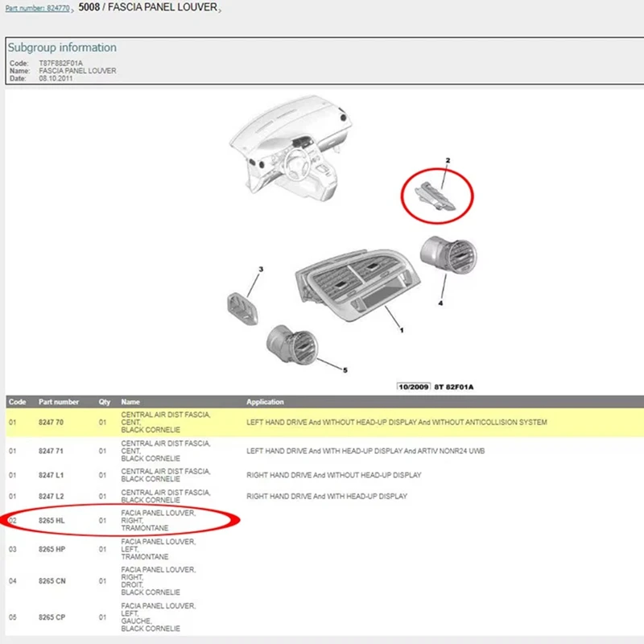
Task: Click application text 'ARTIV NONR24 UWB' row
Action: point(365,451)
